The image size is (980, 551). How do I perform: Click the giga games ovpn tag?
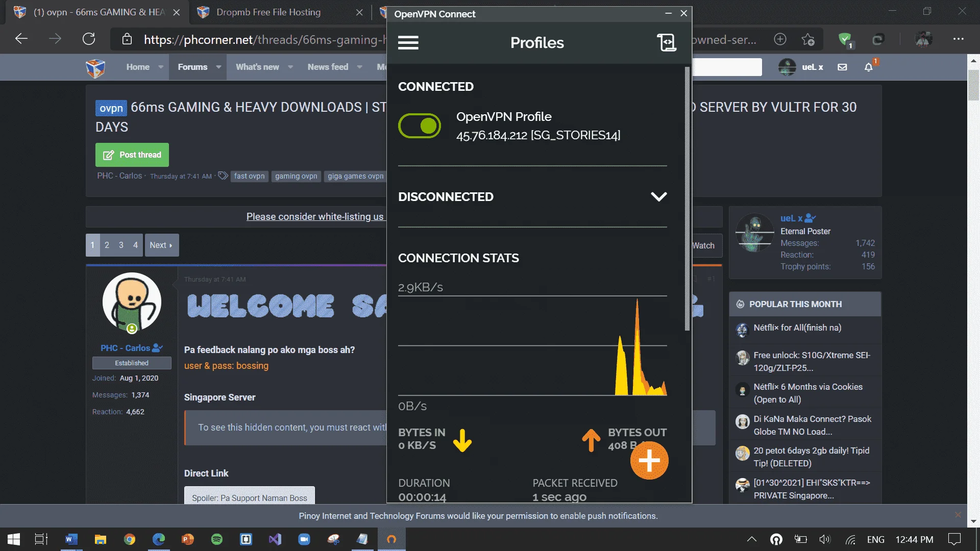coord(355,176)
